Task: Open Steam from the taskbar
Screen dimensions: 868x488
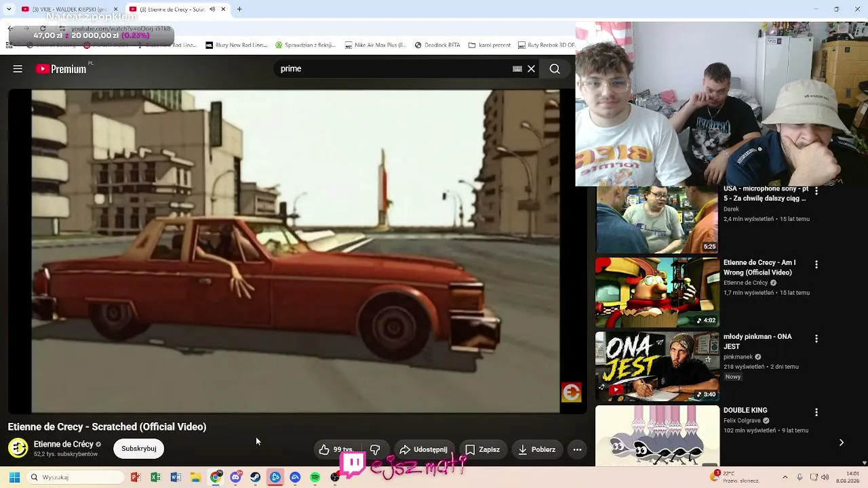Action: [255, 477]
